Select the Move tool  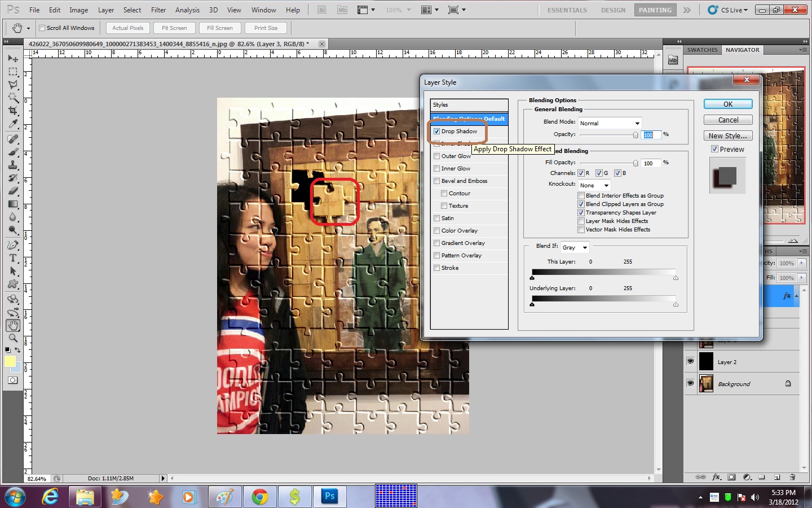coord(13,59)
